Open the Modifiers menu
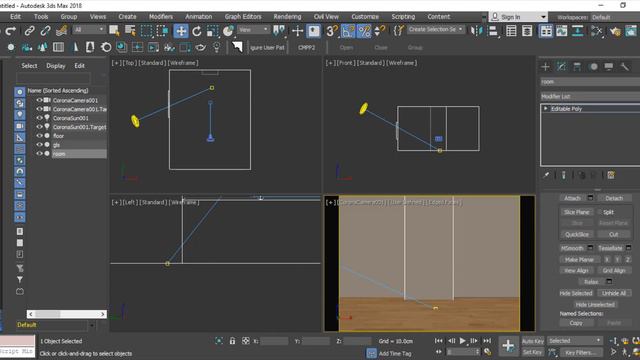This screenshot has width=640, height=360. pos(161,16)
